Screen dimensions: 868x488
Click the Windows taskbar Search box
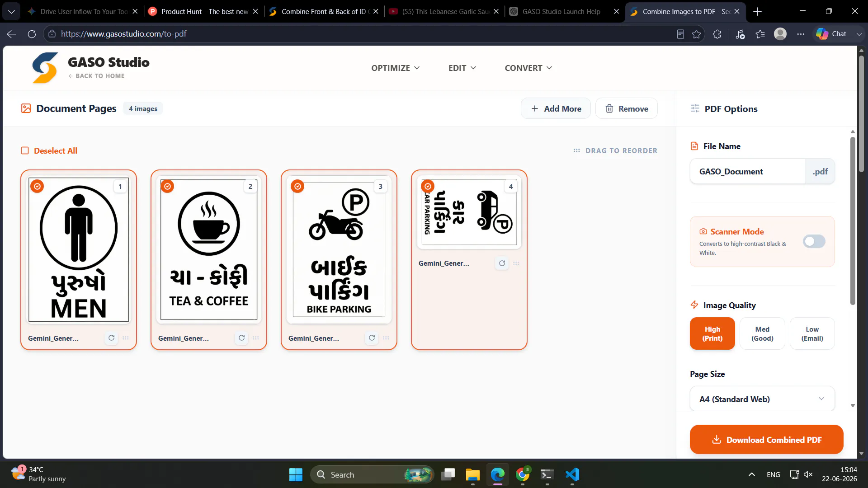click(373, 474)
